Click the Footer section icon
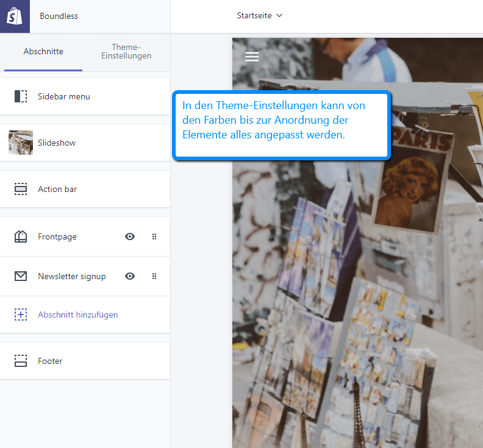483x448 pixels. (x=21, y=361)
